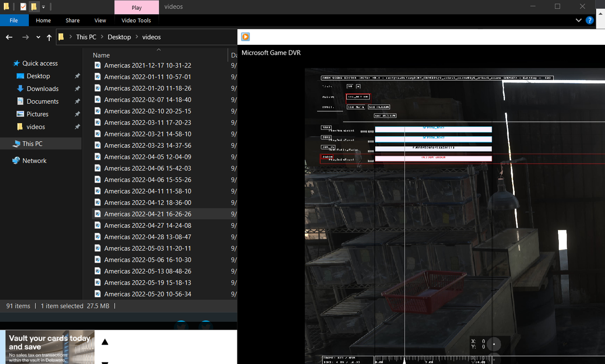Go up one folder level
Image resolution: width=605 pixels, height=364 pixels.
pos(49,37)
